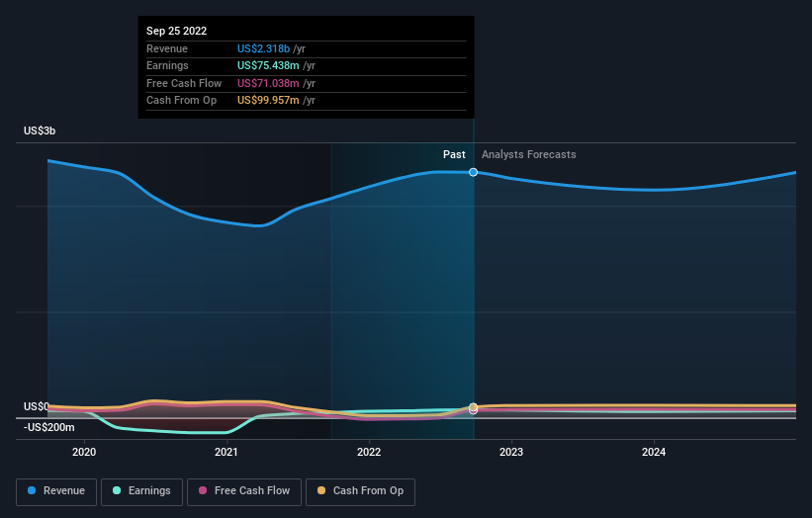Click the Past label on chart
The width and height of the screenshot is (812, 518).
(x=454, y=155)
